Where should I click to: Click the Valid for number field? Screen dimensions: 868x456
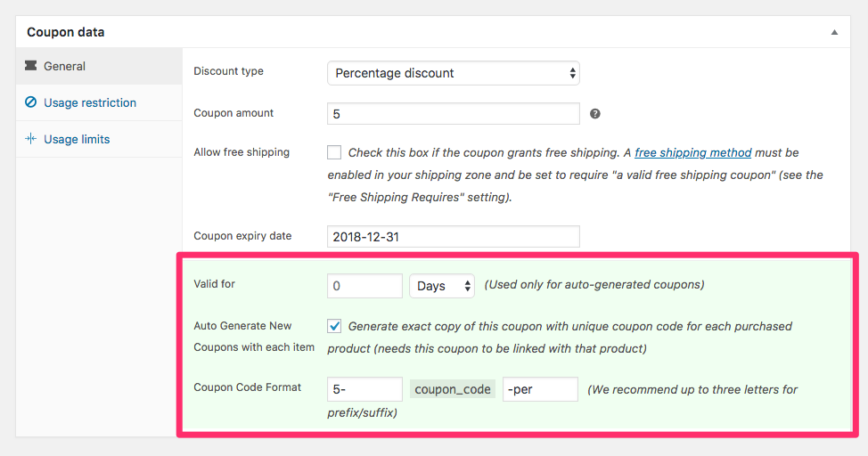pos(364,286)
